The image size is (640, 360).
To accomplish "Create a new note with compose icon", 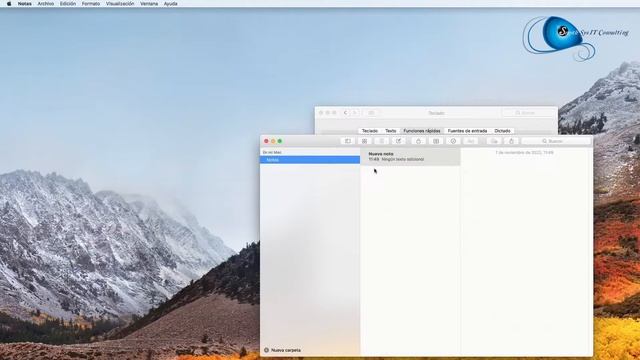I will point(398,141).
